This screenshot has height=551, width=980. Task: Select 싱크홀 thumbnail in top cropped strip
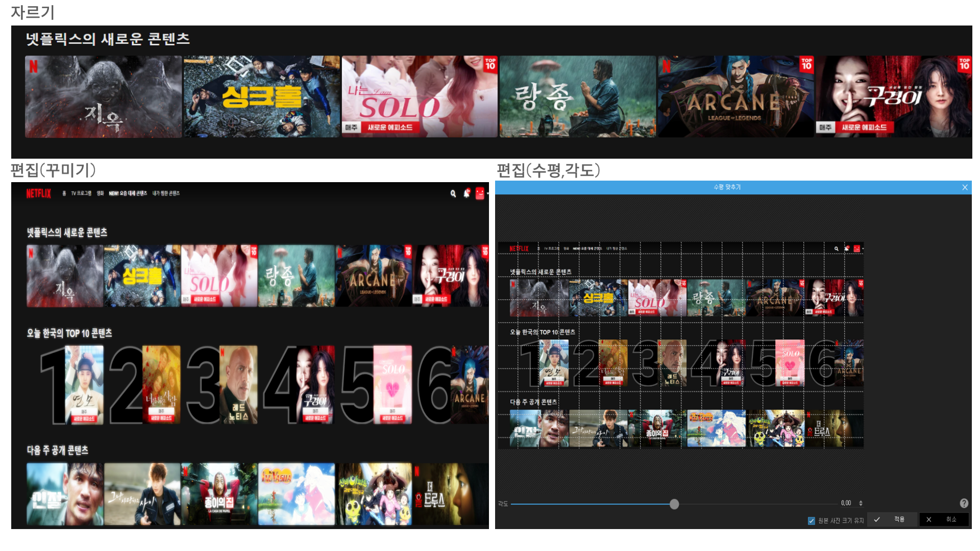coord(261,96)
